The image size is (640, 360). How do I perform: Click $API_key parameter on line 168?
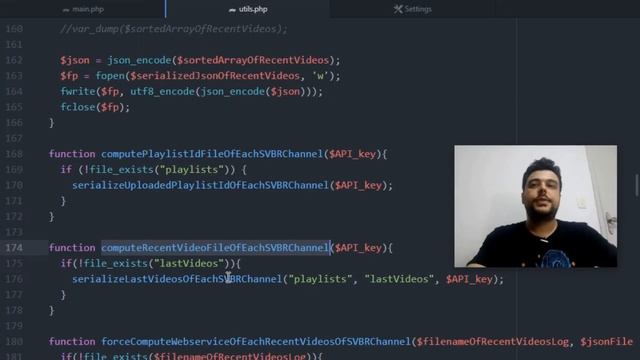[352, 154]
